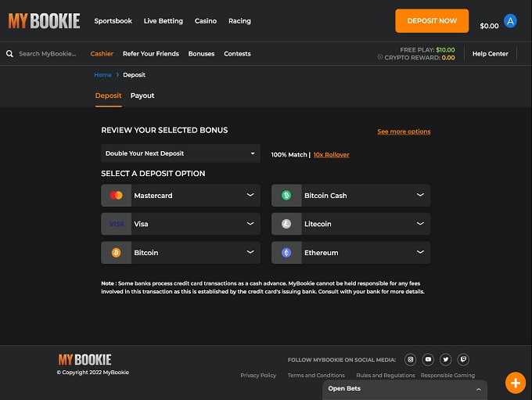This screenshot has height=400, width=532.
Task: Expand the Ethereum deposit option
Action: [x=350, y=253]
